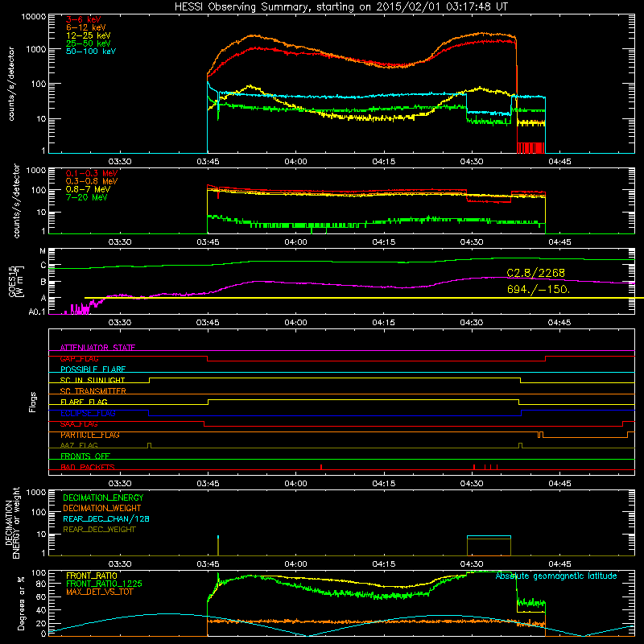The height and width of the screenshot is (644, 644).
Task: Click the C2.8/2268 flare annotation
Action: click(536, 273)
